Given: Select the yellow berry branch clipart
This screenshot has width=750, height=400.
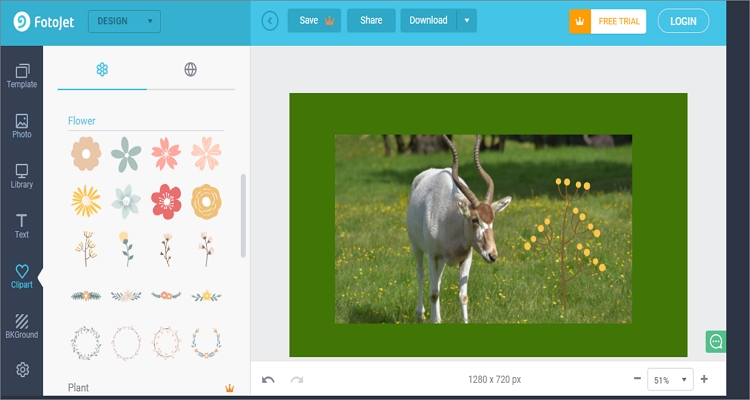Looking at the screenshot, I should 86,249.
